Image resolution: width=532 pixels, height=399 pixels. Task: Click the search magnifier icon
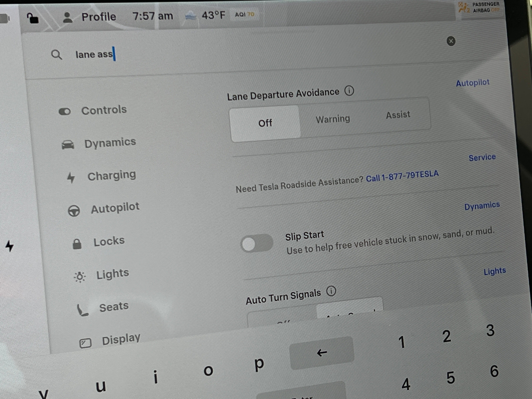(56, 55)
